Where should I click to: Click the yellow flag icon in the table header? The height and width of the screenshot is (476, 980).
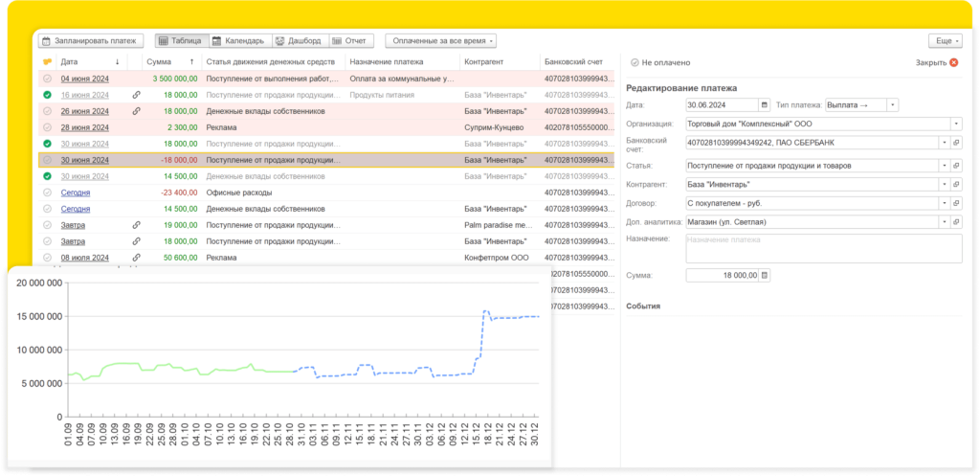47,62
